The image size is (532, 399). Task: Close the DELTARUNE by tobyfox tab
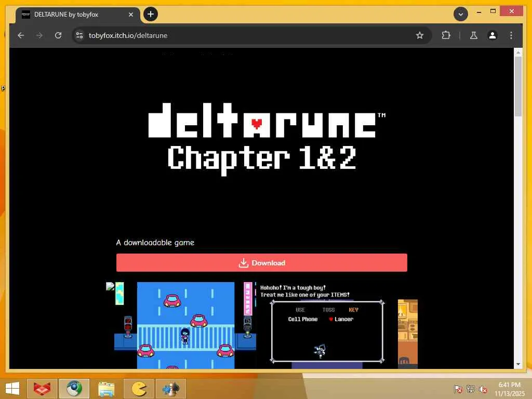tap(131, 15)
